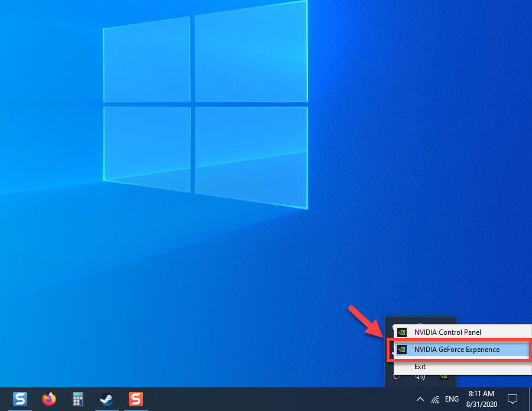Choose Exit in the NVIDIA tray menu
Image resolution: width=532 pixels, height=411 pixels.
[x=462, y=367]
